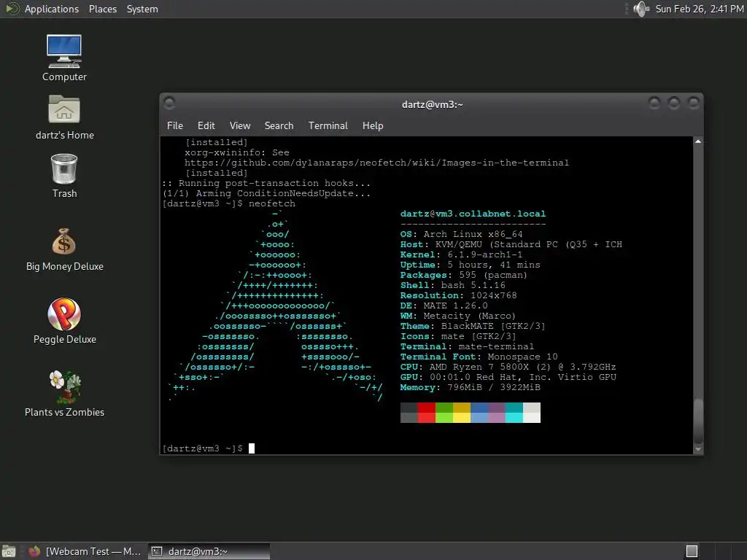Screen dimensions: 747x560
Task: Switch to Webcam Test taskbar window
Action: [x=86, y=551]
